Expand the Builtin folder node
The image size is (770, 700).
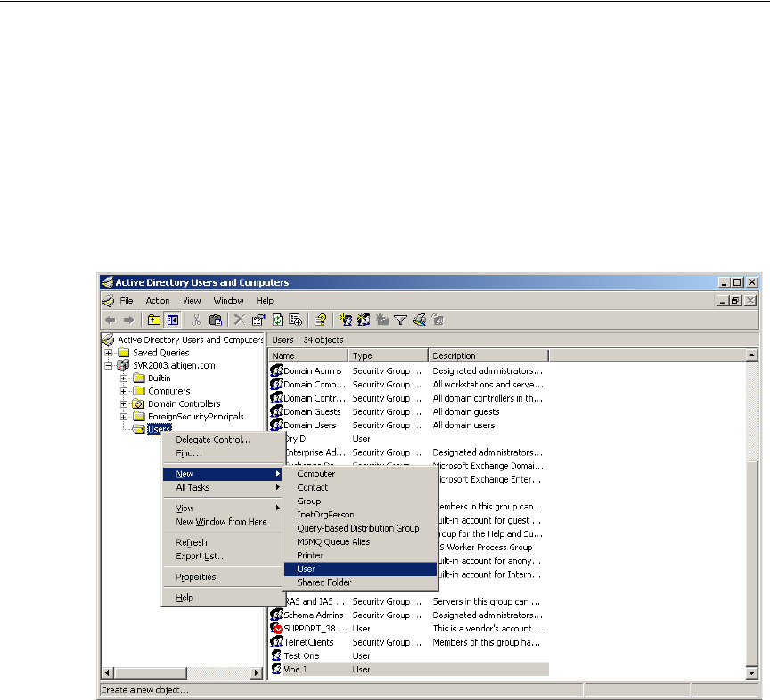tap(125, 378)
